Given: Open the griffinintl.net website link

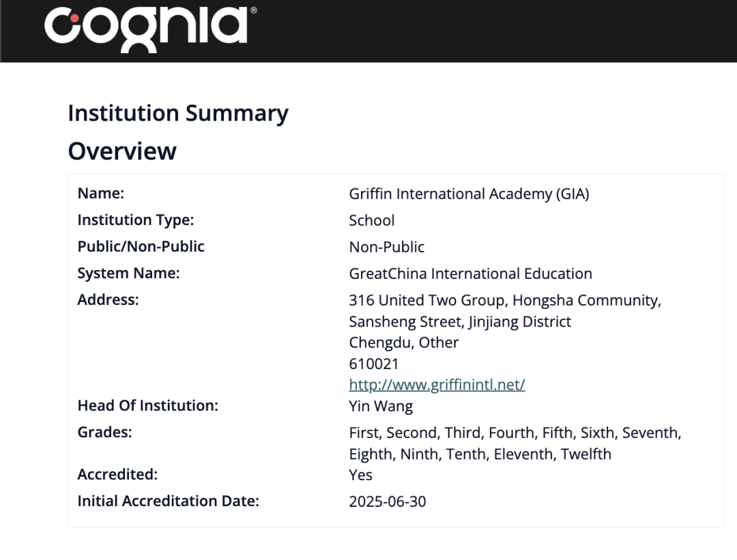Looking at the screenshot, I should (x=437, y=385).
